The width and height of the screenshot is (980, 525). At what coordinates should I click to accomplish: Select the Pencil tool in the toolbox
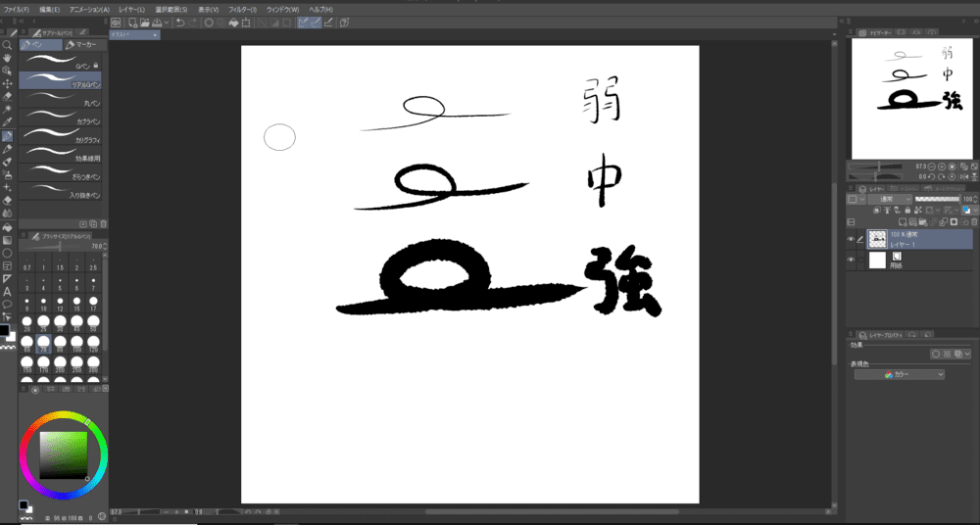click(x=7, y=149)
